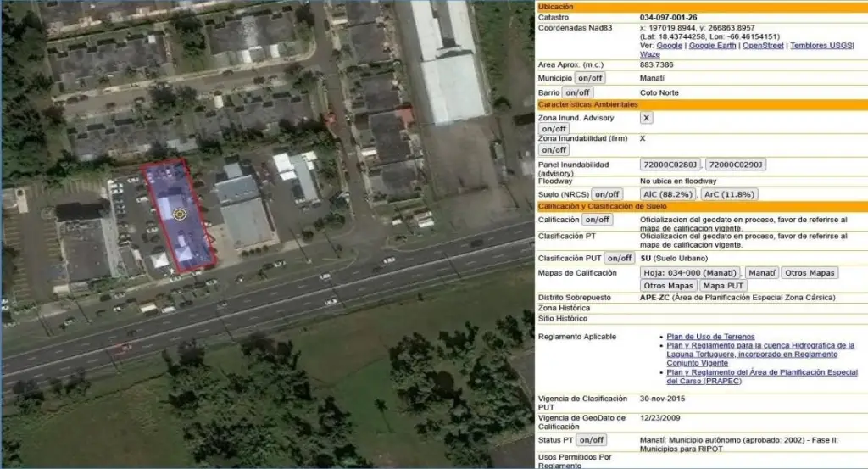Viewport: 868px width, 469px height.
Task: Open the Mapa PUT button
Action: click(724, 286)
